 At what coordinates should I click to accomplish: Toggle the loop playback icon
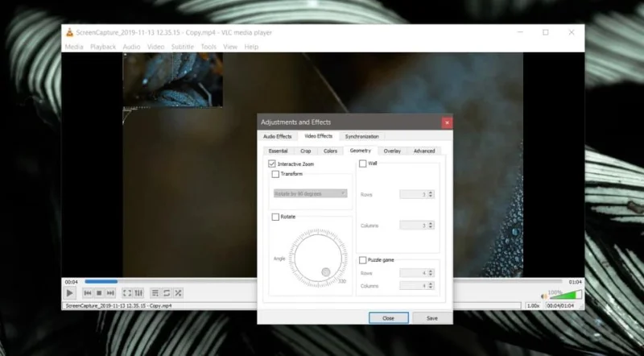tap(167, 293)
